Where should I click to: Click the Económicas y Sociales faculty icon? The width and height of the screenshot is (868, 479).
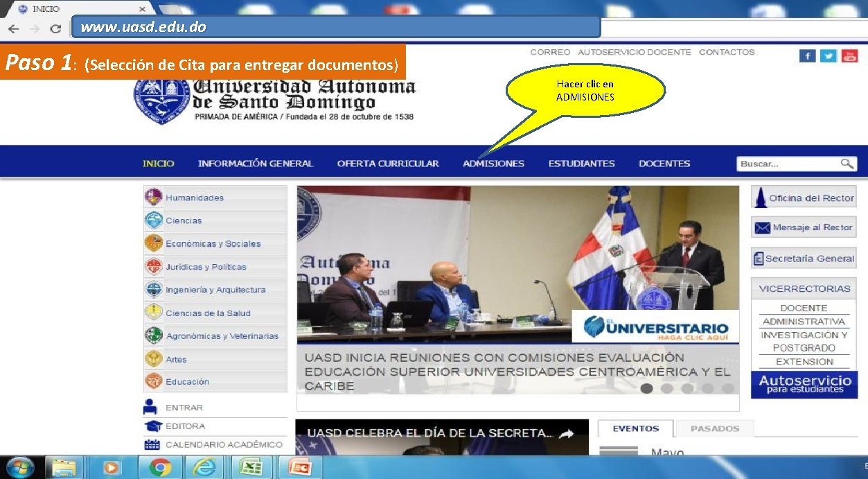click(153, 243)
